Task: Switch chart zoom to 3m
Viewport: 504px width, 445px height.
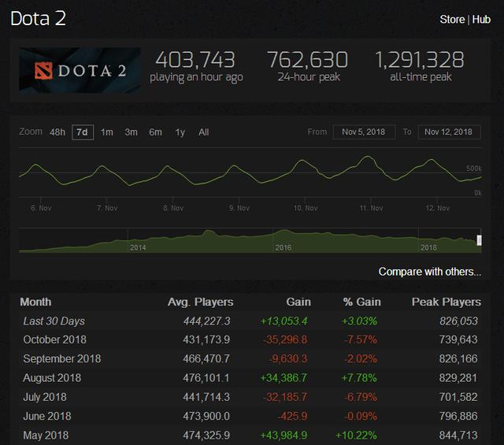Action: [132, 132]
